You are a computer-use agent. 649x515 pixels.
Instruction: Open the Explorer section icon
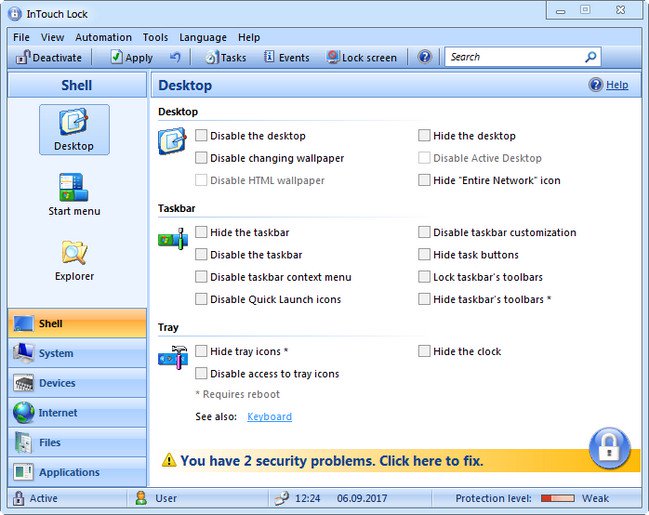tap(74, 260)
